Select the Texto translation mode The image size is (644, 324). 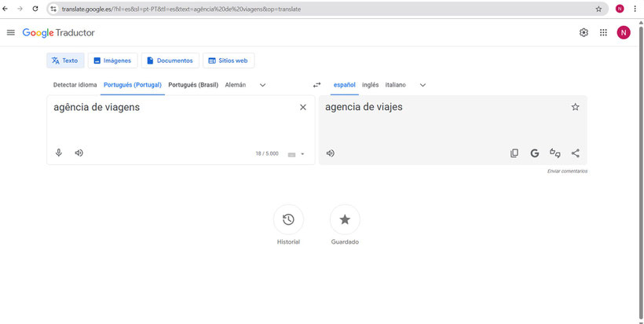coord(65,61)
